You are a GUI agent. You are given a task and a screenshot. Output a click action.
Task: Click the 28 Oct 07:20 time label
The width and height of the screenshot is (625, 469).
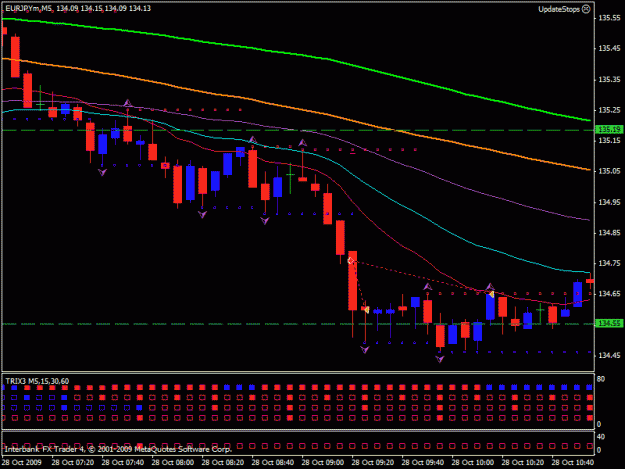pyautogui.click(x=73, y=462)
